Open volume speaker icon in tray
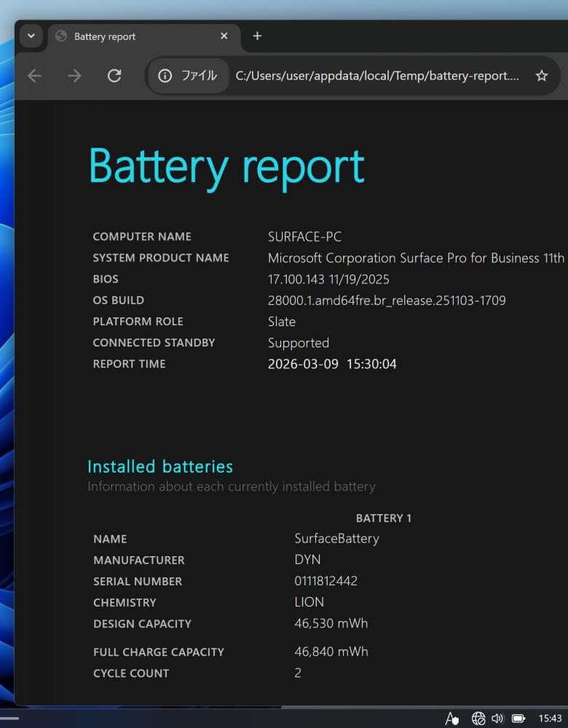The height and width of the screenshot is (728, 568). point(497,719)
